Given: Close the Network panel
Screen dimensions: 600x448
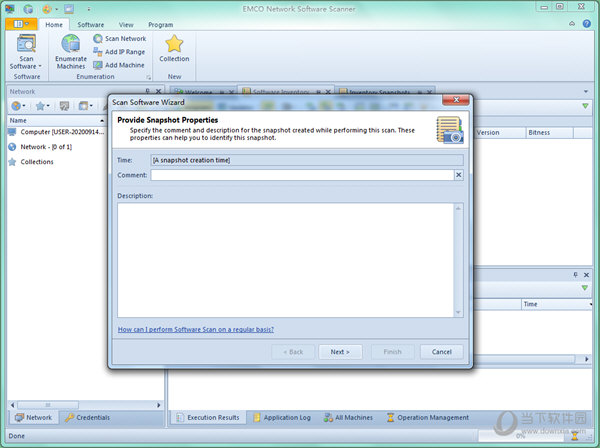Looking at the screenshot, I should click(158, 91).
